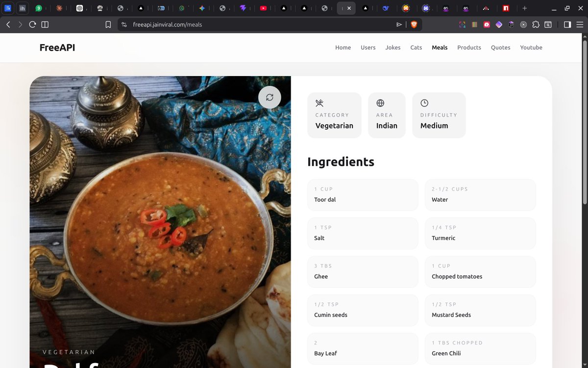Click the Medium difficulty card

coord(439,115)
